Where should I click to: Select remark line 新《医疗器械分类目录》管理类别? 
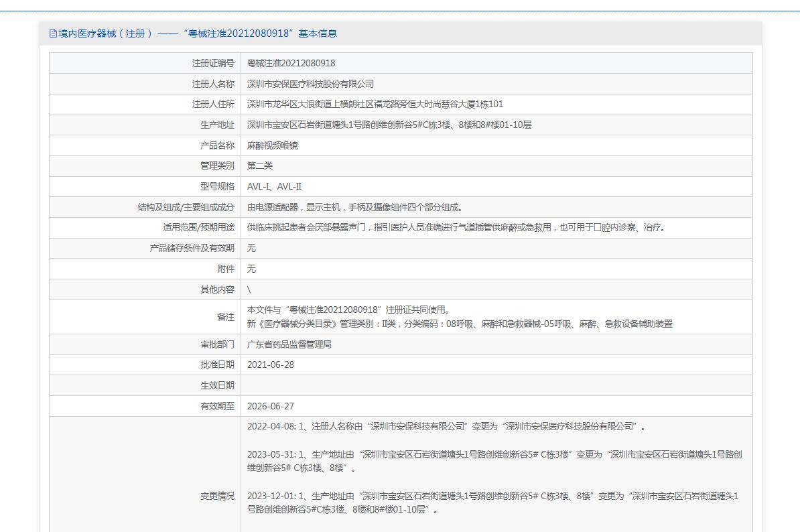coord(460,324)
